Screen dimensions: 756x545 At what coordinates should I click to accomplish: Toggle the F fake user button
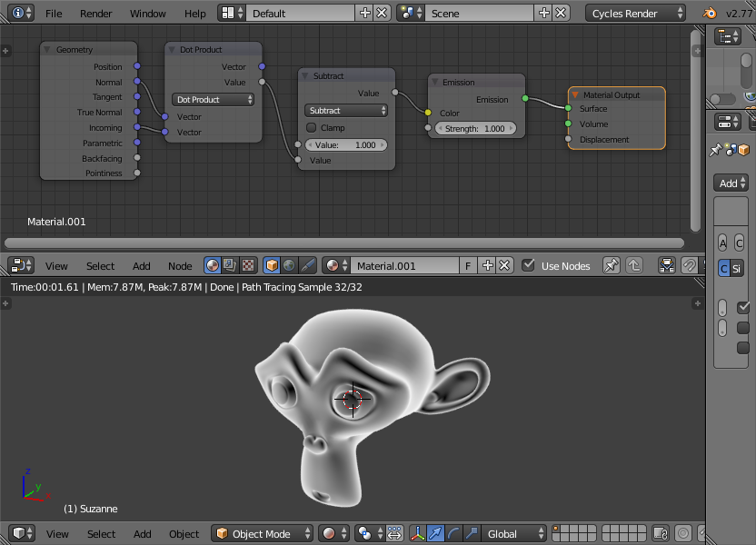[x=468, y=265]
